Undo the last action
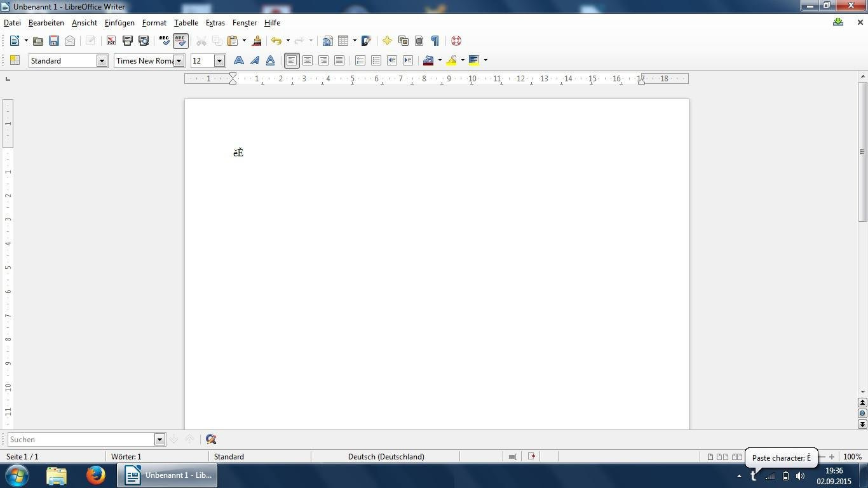The height and width of the screenshot is (488, 868). (x=276, y=41)
